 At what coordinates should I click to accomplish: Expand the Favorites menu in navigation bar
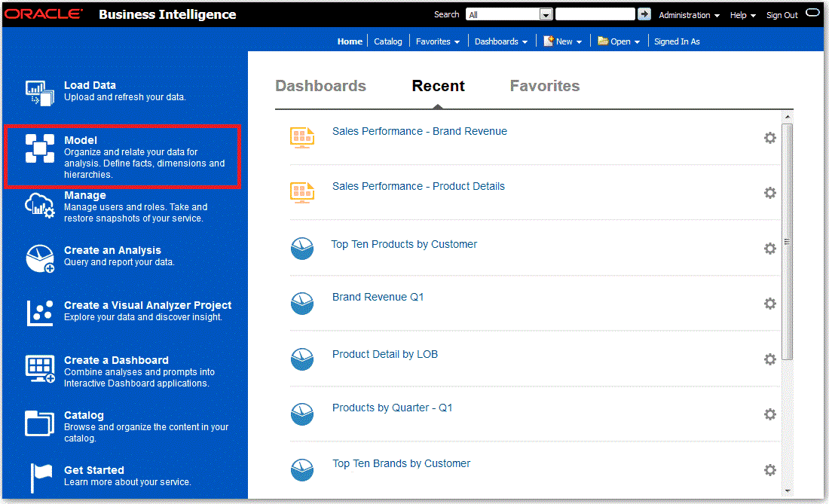pyautogui.click(x=437, y=41)
